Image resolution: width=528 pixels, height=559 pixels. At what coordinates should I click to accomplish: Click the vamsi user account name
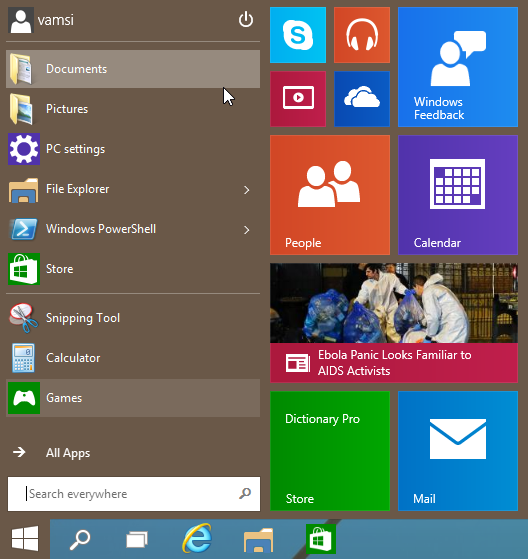[x=56, y=20]
